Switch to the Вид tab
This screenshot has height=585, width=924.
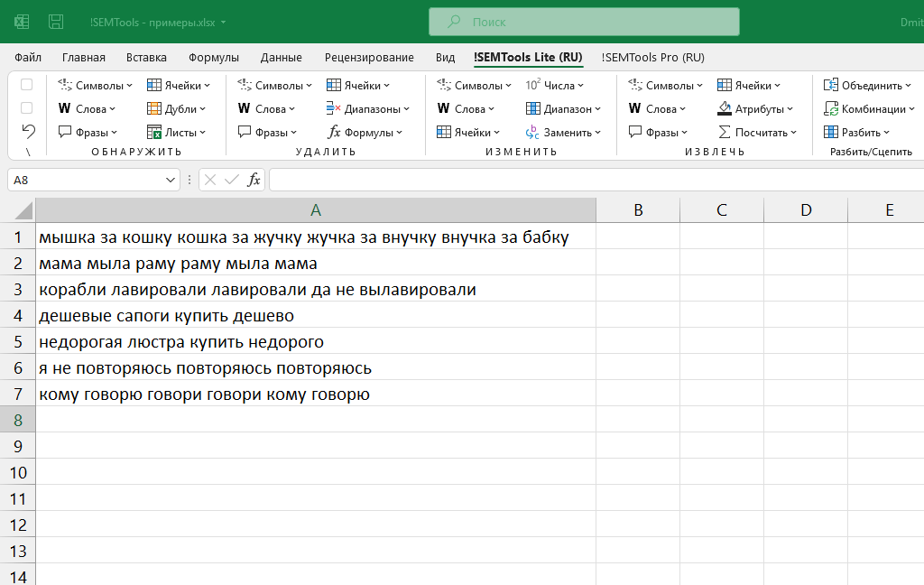[445, 57]
